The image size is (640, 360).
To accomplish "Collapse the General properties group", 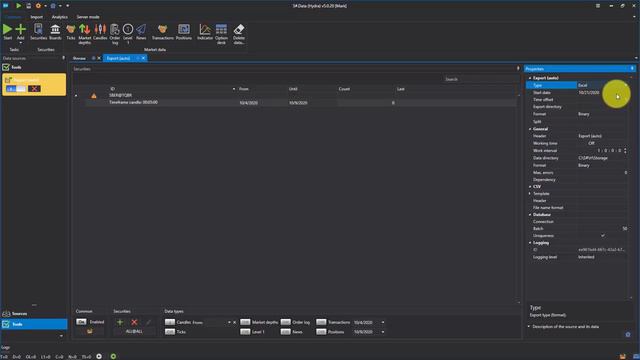I will [x=530, y=129].
